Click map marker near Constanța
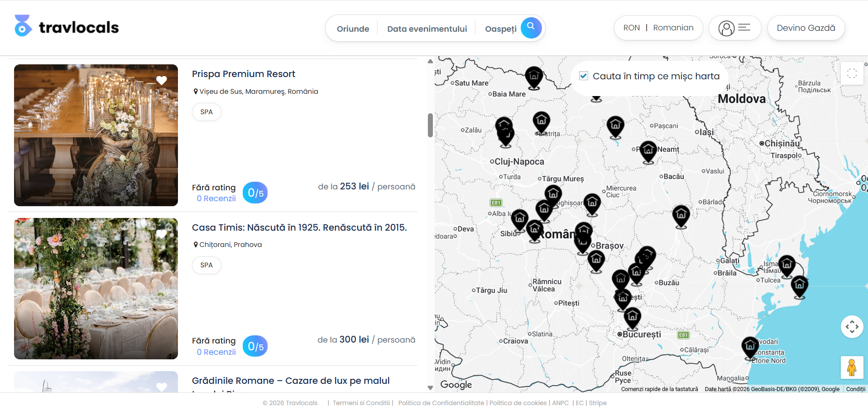Viewport: 868px width, 411px height. click(x=750, y=348)
